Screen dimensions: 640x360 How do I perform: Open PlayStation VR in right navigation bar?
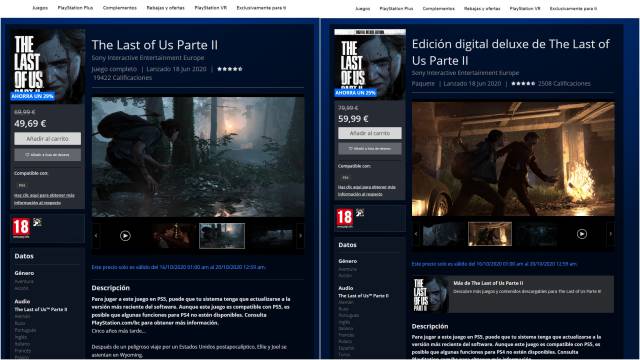pyautogui.click(x=525, y=8)
